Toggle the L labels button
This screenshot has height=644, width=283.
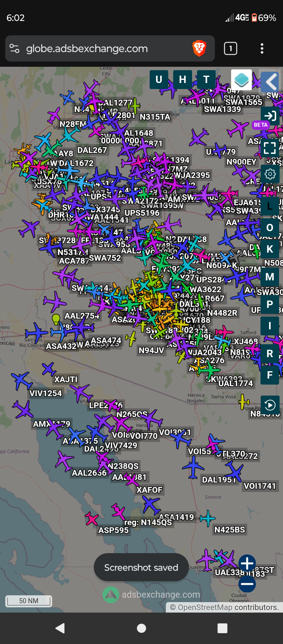point(270,206)
